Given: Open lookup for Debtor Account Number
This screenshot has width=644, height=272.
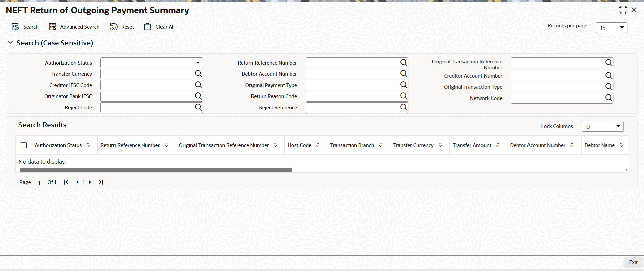Looking at the screenshot, I should (404, 74).
